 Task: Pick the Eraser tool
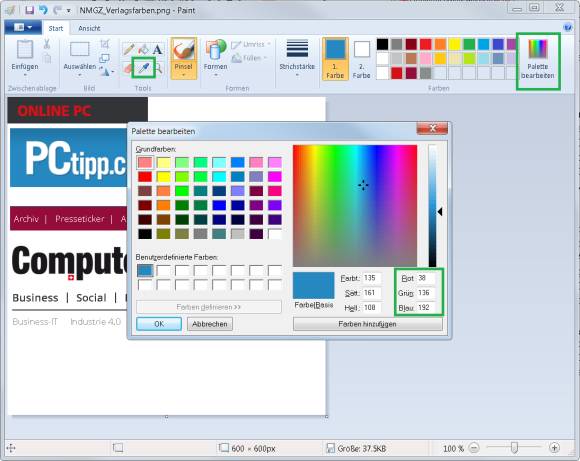(128, 68)
